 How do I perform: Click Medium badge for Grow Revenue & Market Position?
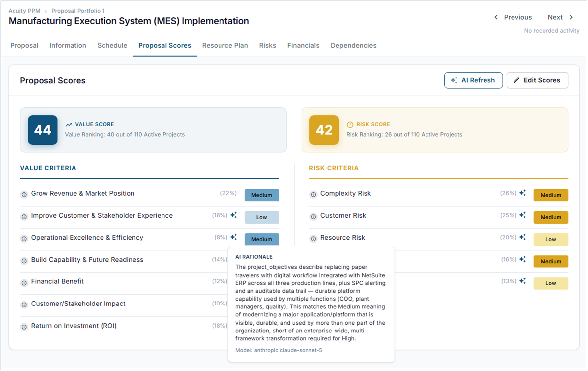click(262, 195)
